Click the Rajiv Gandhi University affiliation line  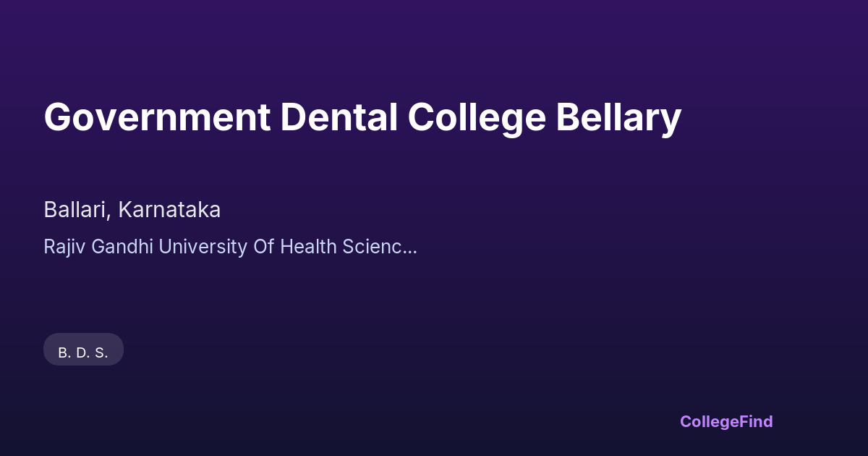click(x=230, y=247)
